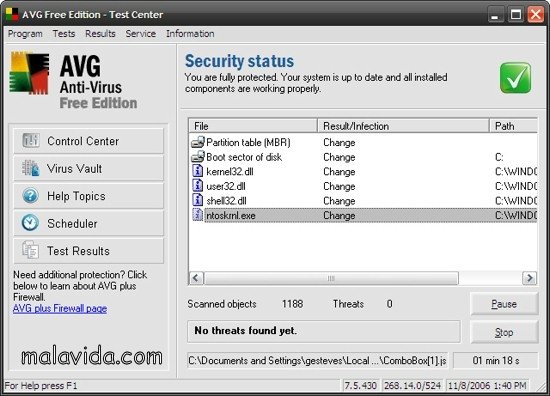Click the horizontal scrollbar thumb

point(331,278)
